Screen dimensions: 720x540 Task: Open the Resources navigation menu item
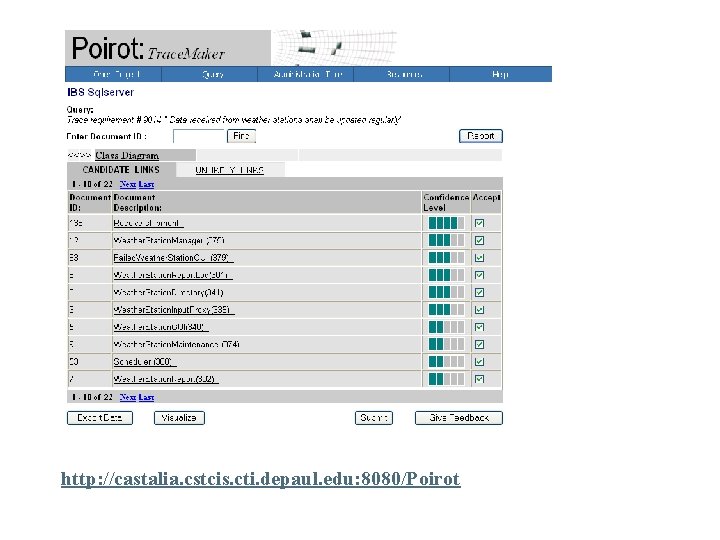coord(404,74)
